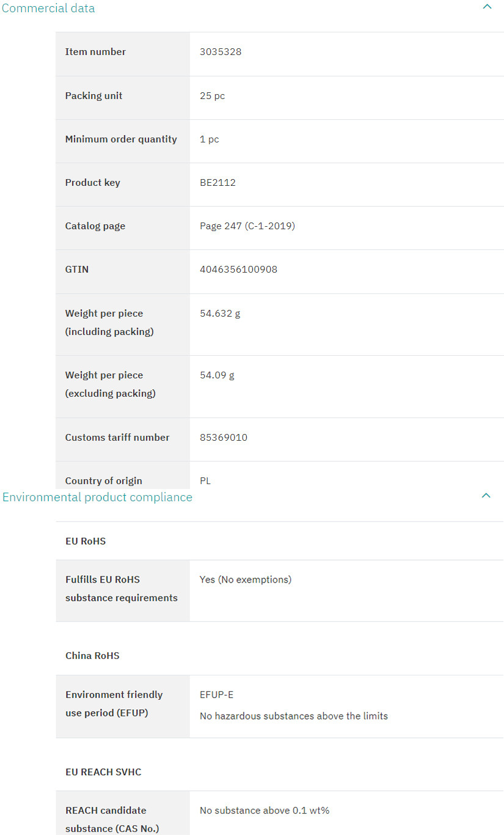The width and height of the screenshot is (504, 835).
Task: Select the Yes (No exemptions) text
Action: [x=246, y=579]
